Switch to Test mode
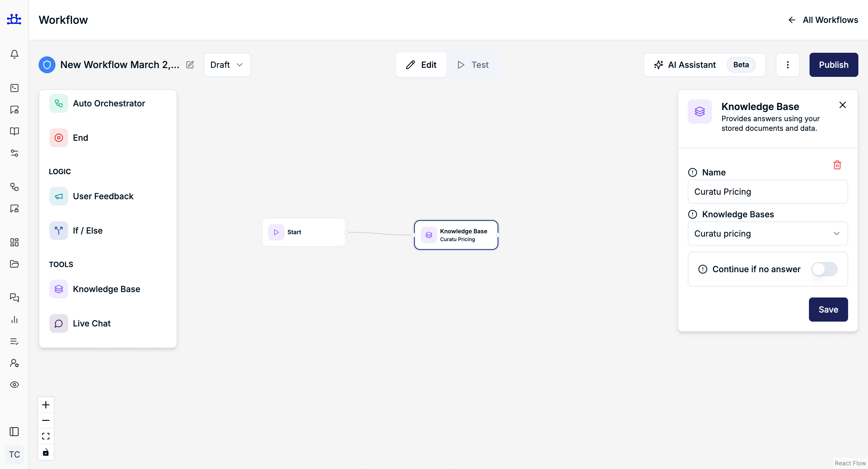The image size is (868, 469). (472, 65)
